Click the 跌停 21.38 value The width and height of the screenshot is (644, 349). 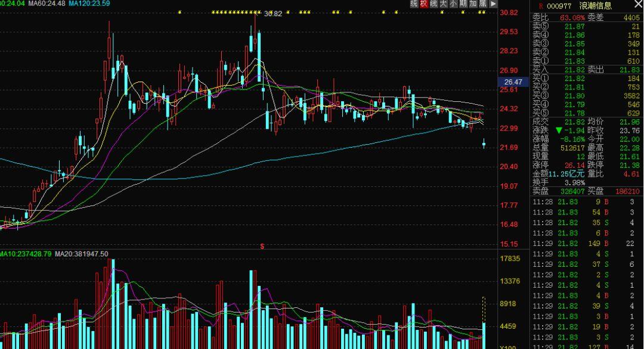pyautogui.click(x=630, y=166)
